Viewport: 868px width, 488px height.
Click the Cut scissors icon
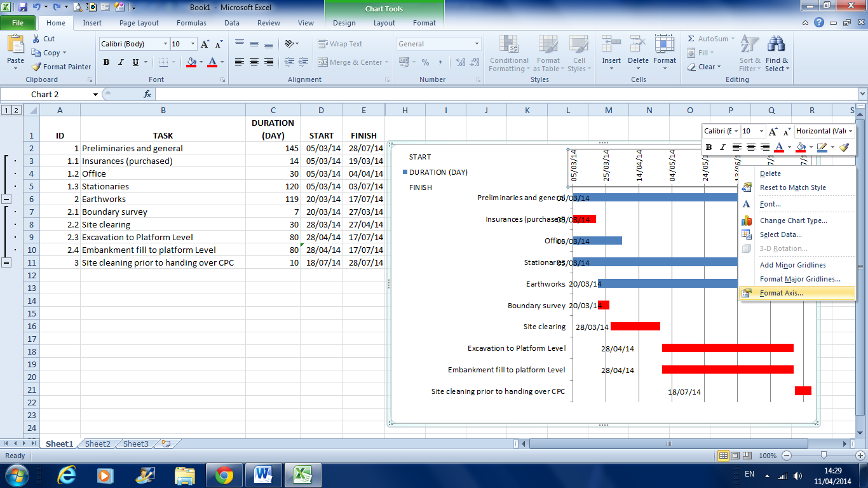coord(36,39)
